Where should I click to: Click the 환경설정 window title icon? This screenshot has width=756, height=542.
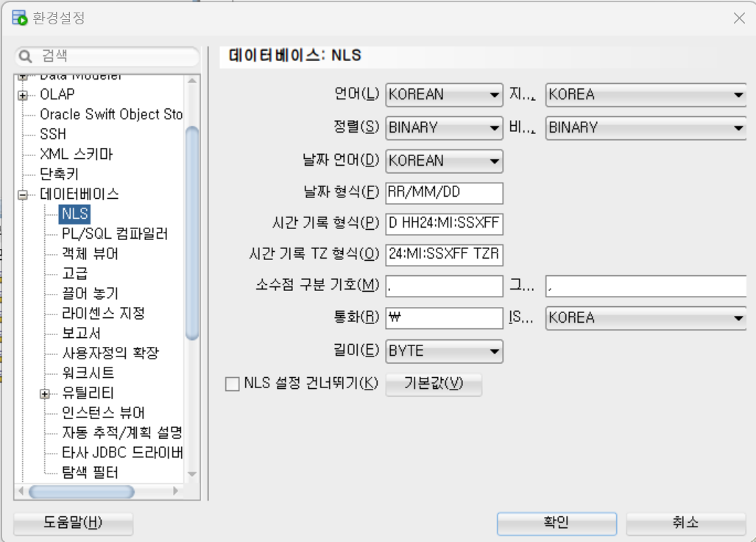coord(20,18)
